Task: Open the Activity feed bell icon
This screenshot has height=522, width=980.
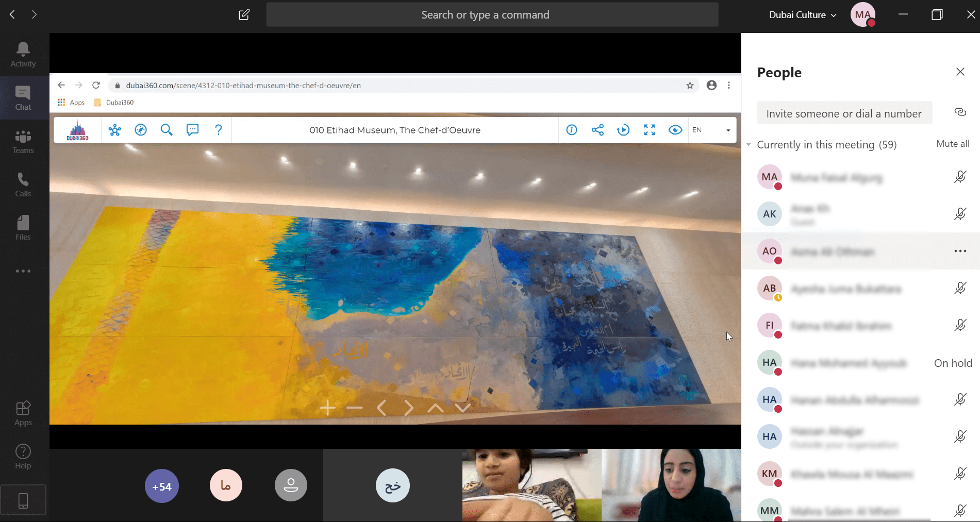Action: (x=23, y=54)
